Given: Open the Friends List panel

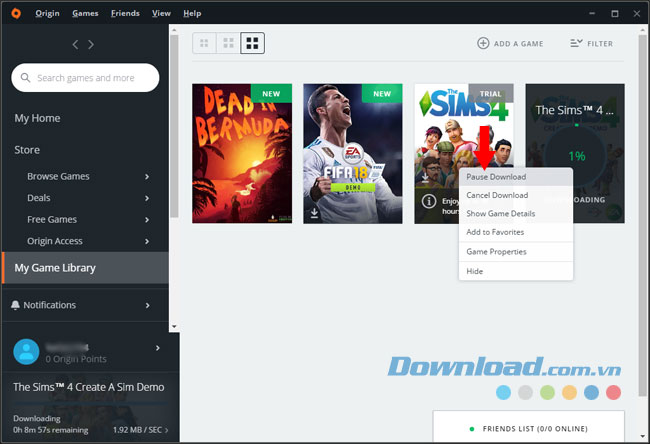Looking at the screenshot, I should coord(528,429).
